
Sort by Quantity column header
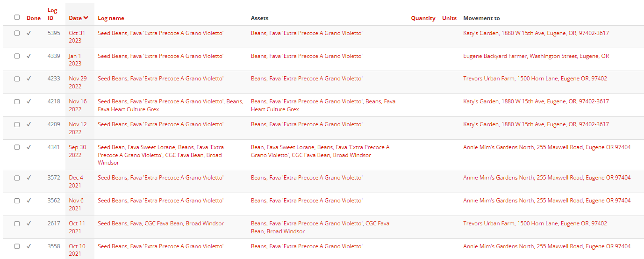423,18
